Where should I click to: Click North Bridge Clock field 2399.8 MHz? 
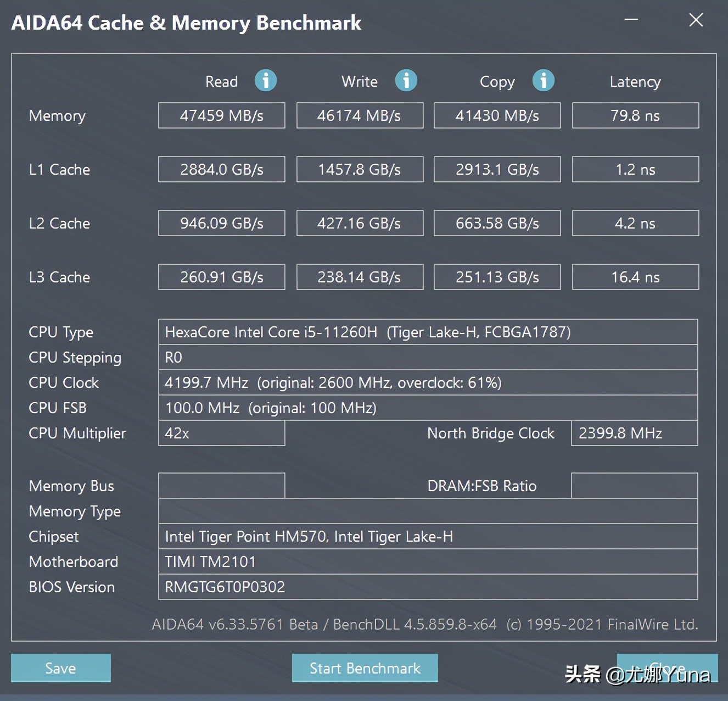pyautogui.click(x=635, y=433)
